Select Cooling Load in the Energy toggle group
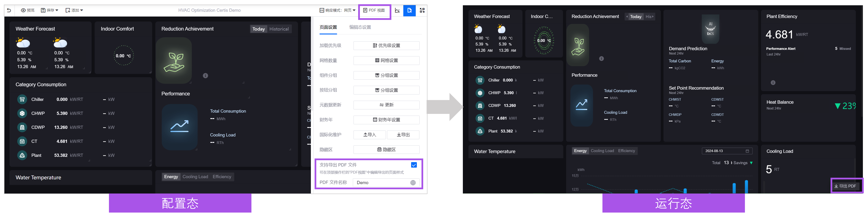The height and width of the screenshot is (218, 868). [195, 177]
